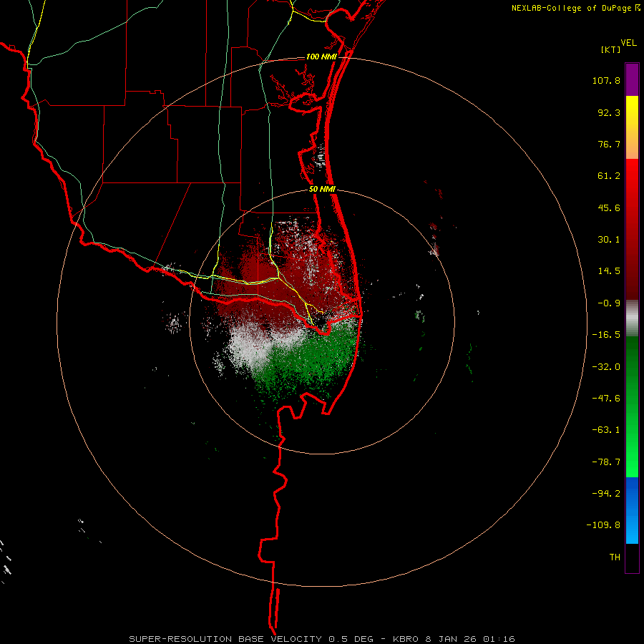
Task: Click the 100 NMI range ring label
Action: tap(321, 57)
